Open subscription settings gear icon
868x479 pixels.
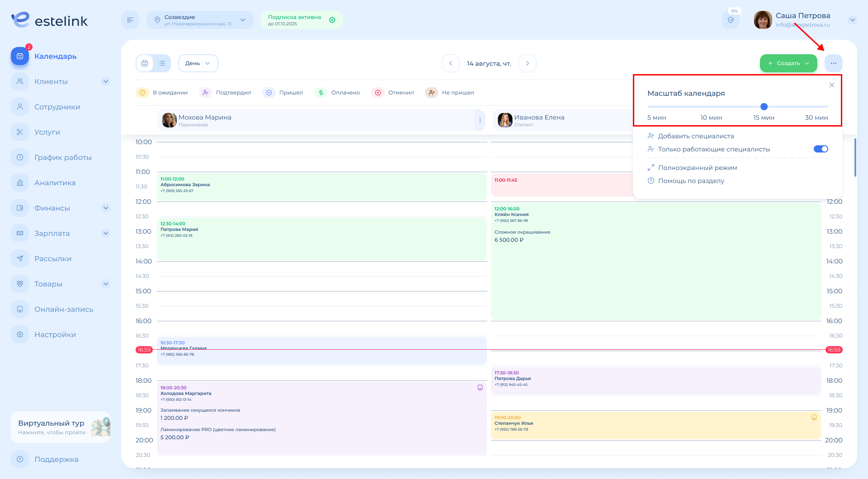coord(332,20)
